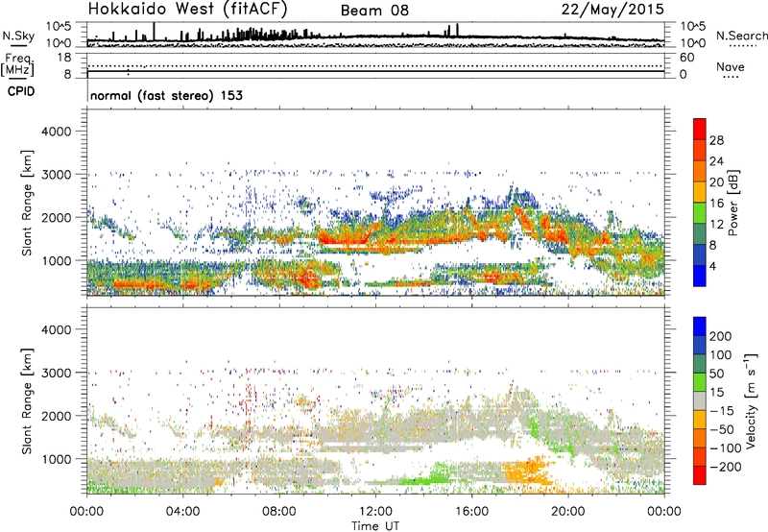The image size is (768, 532).
Task: Click the tall noise spike near 03:00 in N.Sky
Action: click(155, 32)
